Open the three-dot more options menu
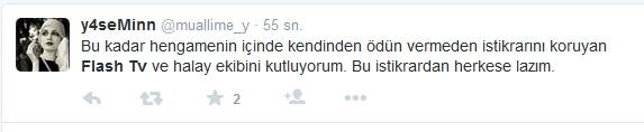The width and height of the screenshot is (644, 132). click(x=356, y=98)
